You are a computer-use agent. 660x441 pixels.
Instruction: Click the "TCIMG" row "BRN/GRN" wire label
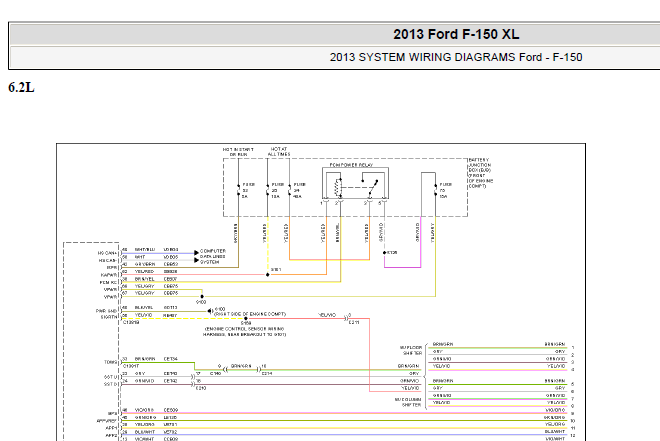pos(145,359)
